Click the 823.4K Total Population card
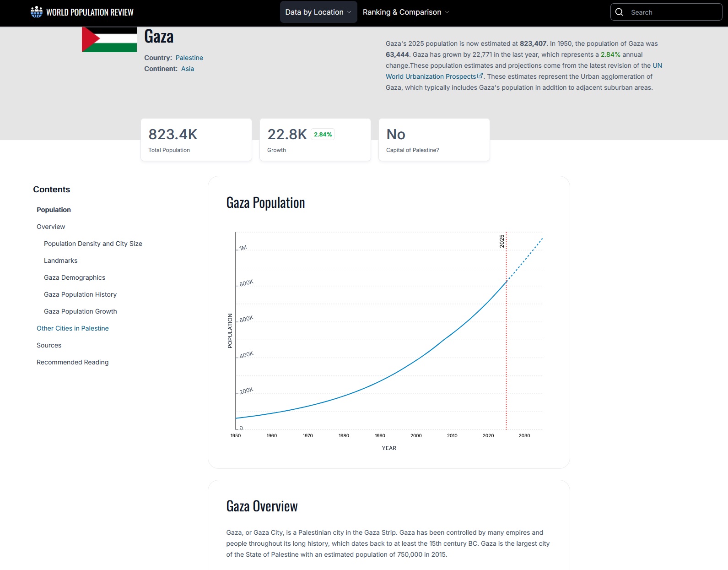Image resolution: width=728 pixels, height=570 pixels. point(196,140)
